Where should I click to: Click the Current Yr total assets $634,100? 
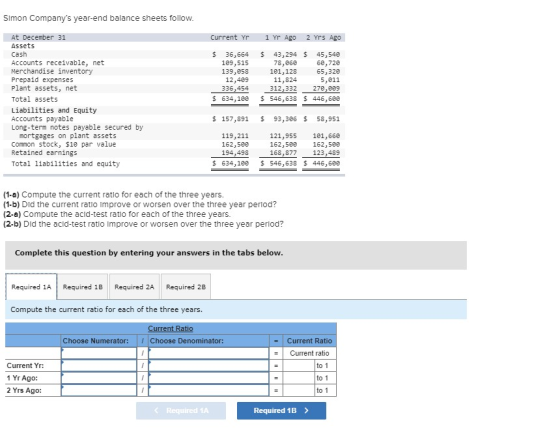pyautogui.click(x=230, y=98)
